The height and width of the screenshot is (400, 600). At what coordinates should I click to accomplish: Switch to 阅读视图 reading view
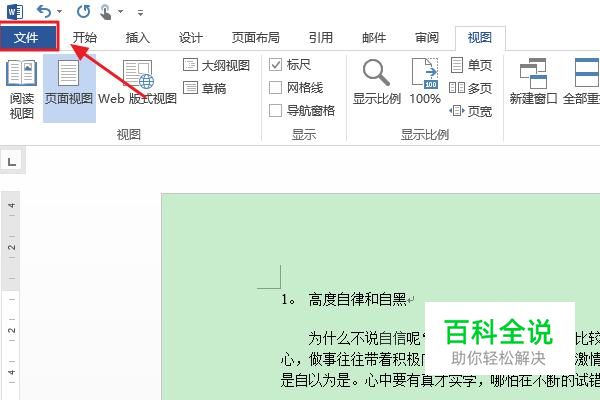[21, 89]
